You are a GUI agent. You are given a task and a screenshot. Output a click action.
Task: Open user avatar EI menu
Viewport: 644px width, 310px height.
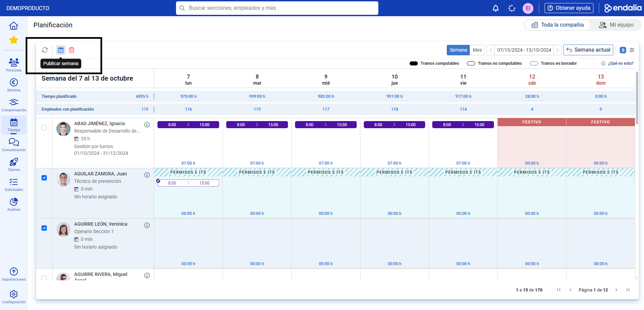point(528,8)
